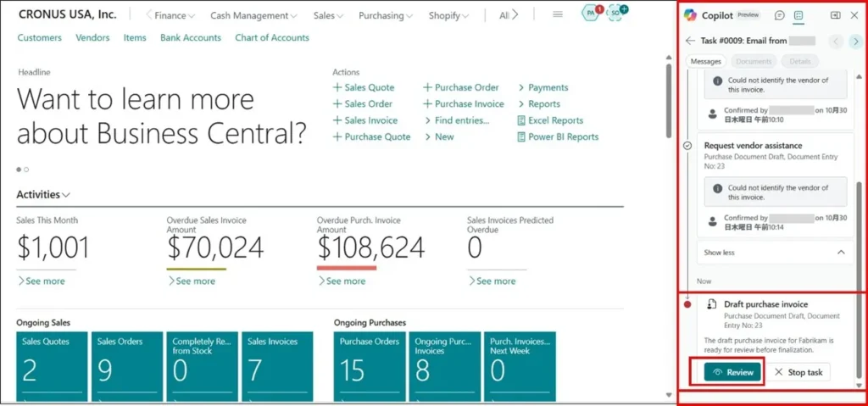Expand the Activities section chevron
Image resolution: width=868 pixels, height=406 pixels.
pos(66,195)
